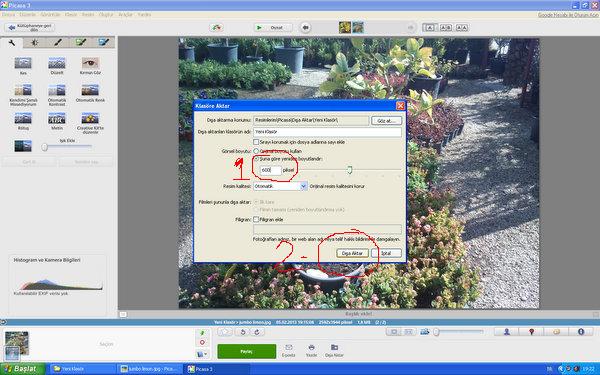Click Dışa Aktar export icon in bottom toolbar
The height and width of the screenshot is (375, 600).
click(334, 351)
